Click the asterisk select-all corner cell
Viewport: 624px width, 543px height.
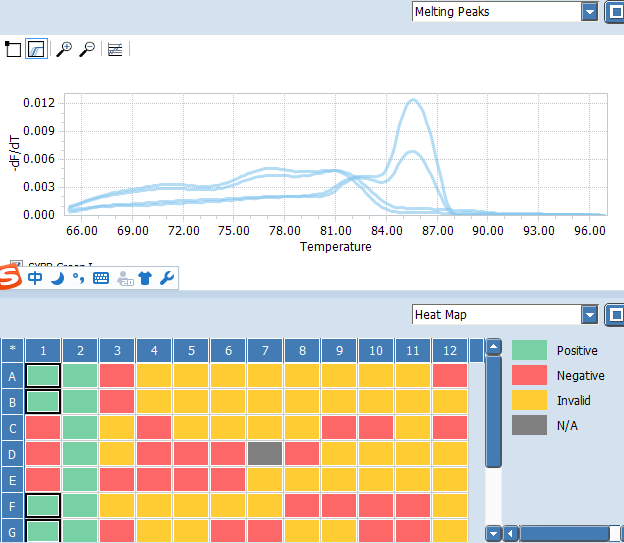coord(12,349)
